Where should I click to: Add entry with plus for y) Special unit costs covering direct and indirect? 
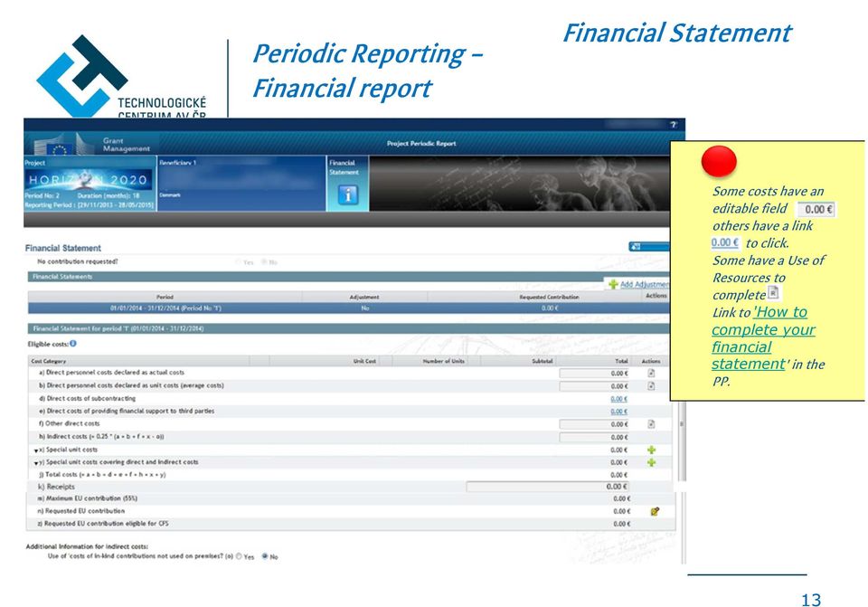coord(652,462)
